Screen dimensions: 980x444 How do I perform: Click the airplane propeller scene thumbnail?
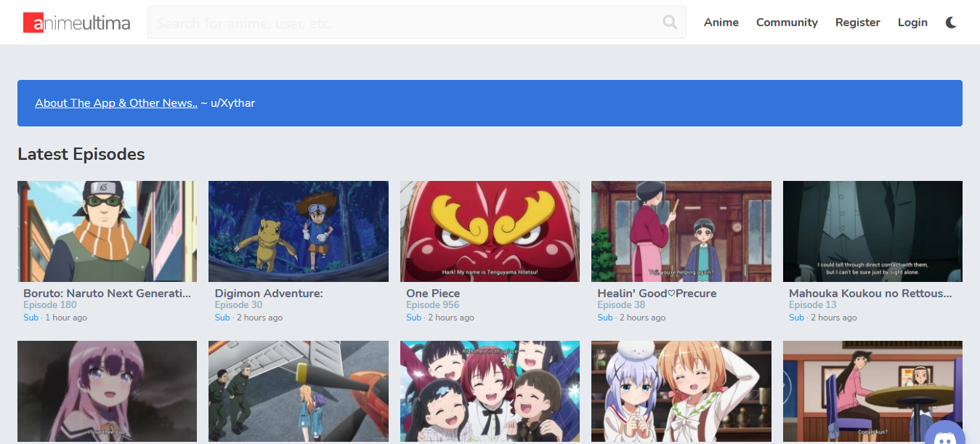pyautogui.click(x=298, y=392)
